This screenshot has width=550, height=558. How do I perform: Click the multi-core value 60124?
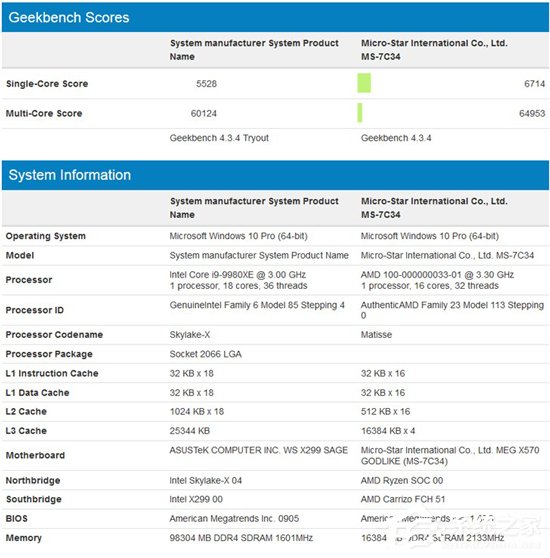(203, 114)
